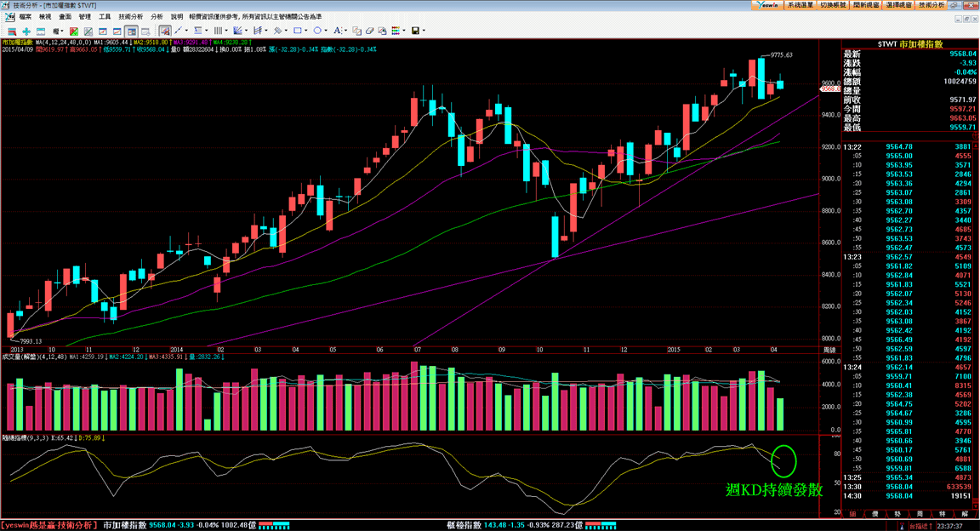The width and height of the screenshot is (980, 531).
Task: Click the erase all drawings icon
Action: [x=382, y=31]
